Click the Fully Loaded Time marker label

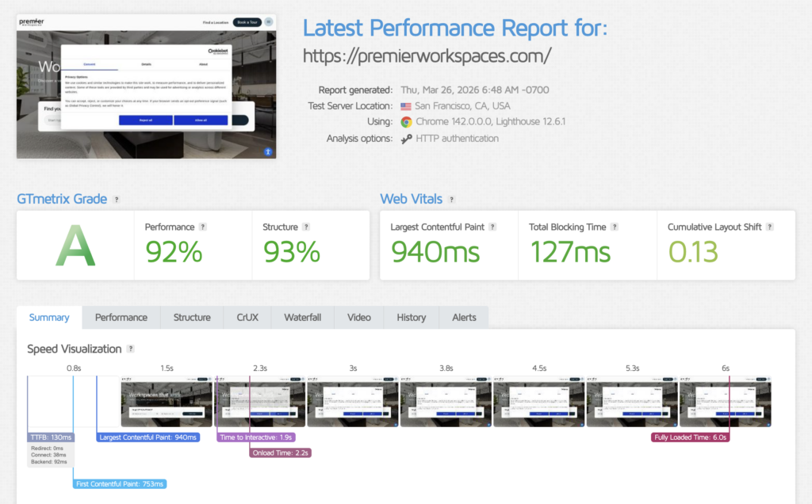point(691,437)
